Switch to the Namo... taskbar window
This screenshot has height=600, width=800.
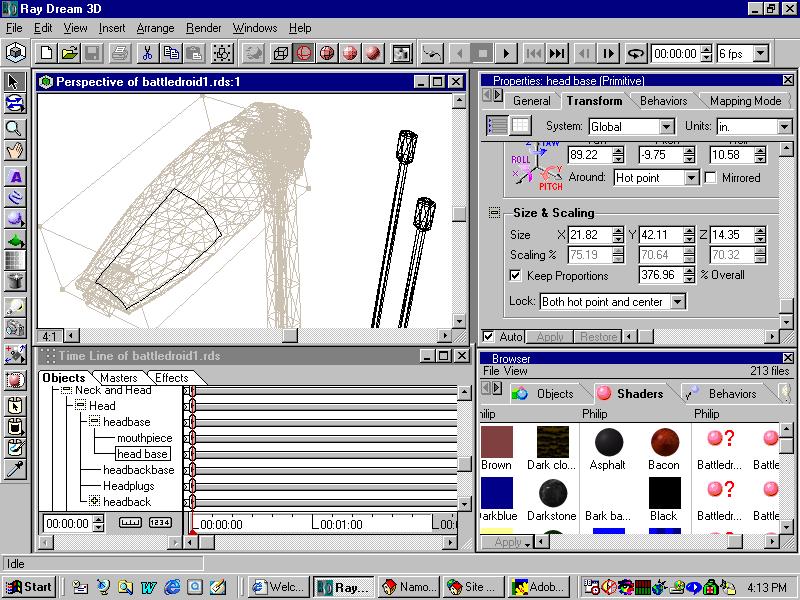point(411,587)
